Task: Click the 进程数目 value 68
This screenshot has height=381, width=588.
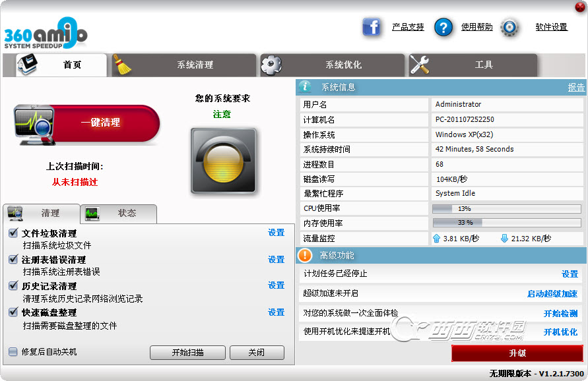Action: pyautogui.click(x=440, y=164)
